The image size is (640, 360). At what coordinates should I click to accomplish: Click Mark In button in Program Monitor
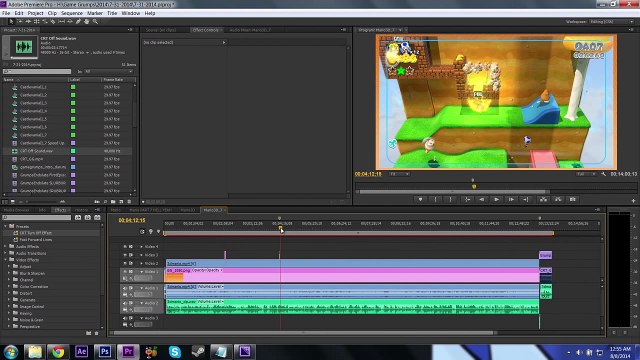tap(436, 199)
